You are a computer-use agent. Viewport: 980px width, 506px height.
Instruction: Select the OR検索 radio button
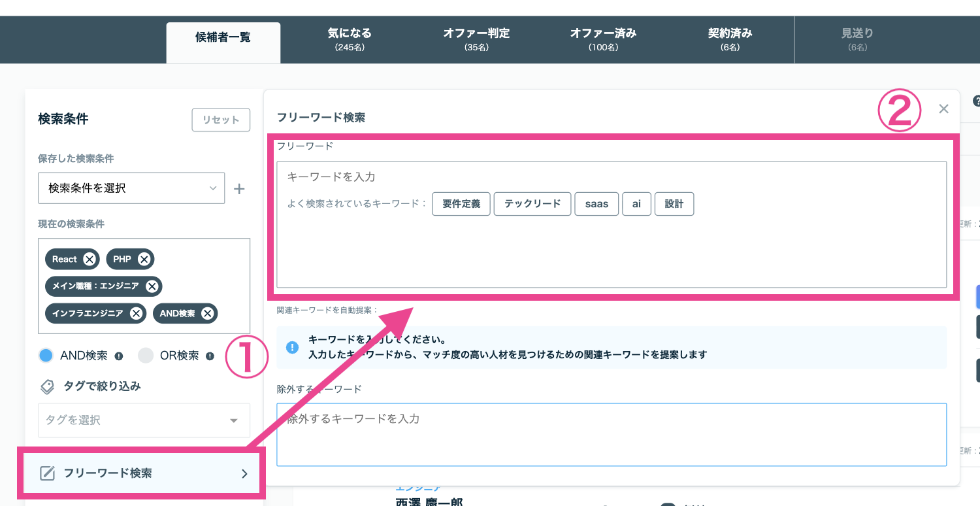click(146, 356)
